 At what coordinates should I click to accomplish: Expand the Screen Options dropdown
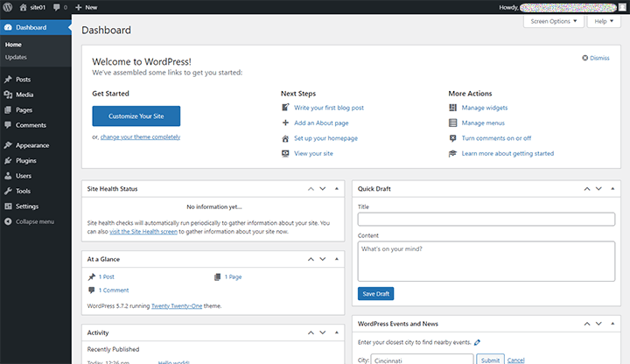554,21
